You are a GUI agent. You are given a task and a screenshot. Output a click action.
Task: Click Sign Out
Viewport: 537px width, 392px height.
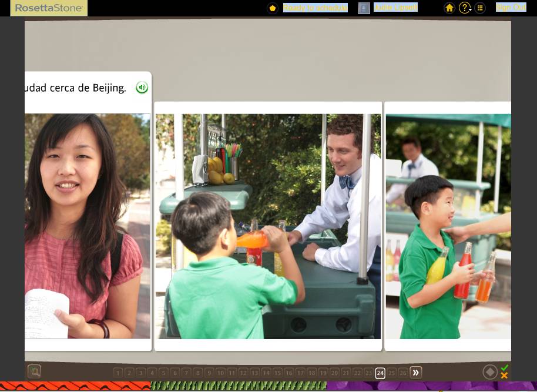(x=511, y=7)
